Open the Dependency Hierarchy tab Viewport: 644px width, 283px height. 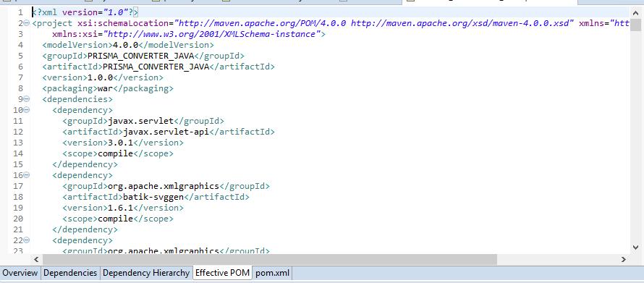[146, 273]
